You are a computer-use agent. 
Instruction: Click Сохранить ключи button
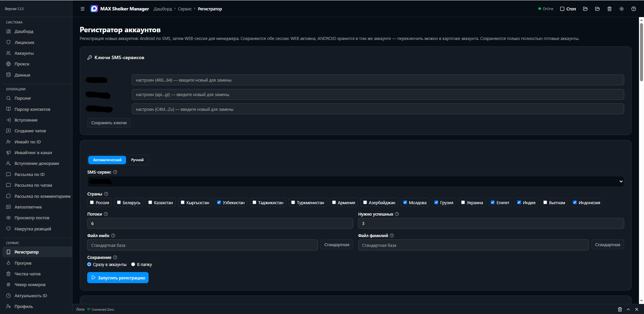pos(109,123)
